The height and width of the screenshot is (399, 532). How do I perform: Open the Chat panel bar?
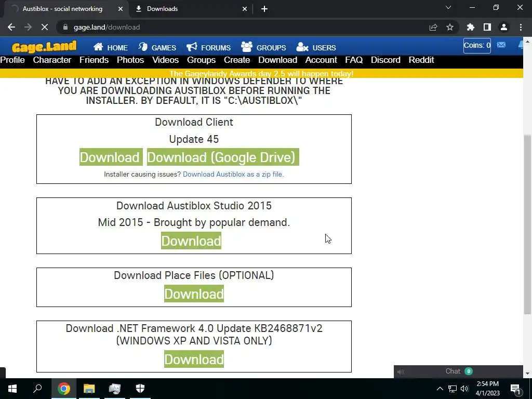pyautogui.click(x=458, y=371)
